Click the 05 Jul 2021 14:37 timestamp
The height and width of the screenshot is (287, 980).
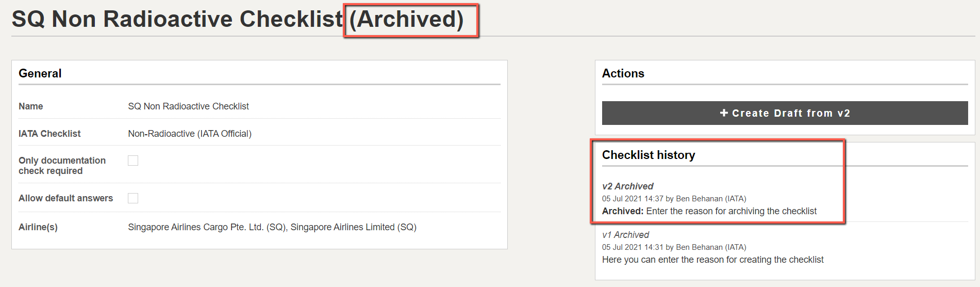633,199
